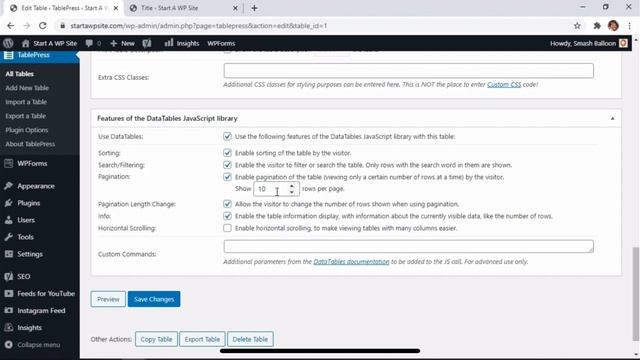
Task: Click the Custom Commands text field
Action: coord(409,246)
